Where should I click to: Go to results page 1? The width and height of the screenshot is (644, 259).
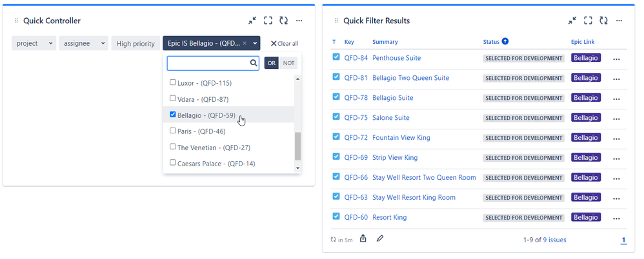point(623,240)
